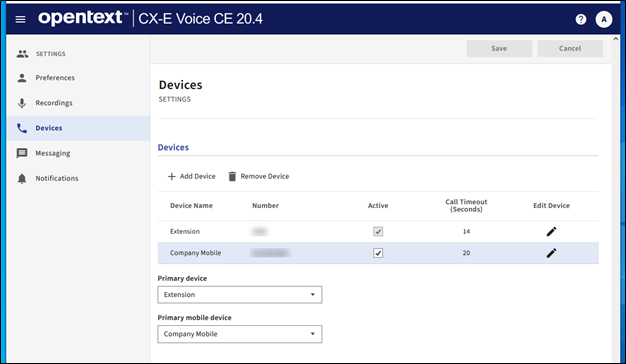This screenshot has height=364, width=626.
Task: Click the Settings people icon in sidebar
Action: tap(22, 53)
